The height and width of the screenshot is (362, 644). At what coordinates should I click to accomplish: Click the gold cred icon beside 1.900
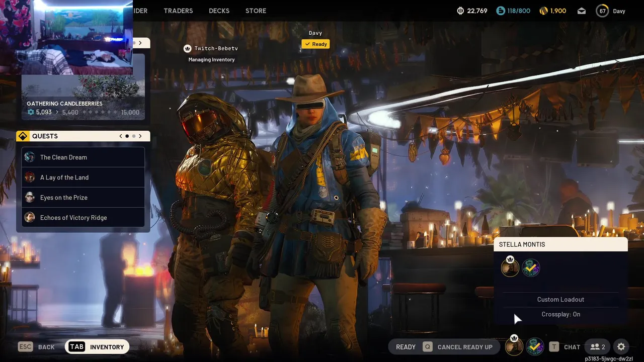click(543, 11)
